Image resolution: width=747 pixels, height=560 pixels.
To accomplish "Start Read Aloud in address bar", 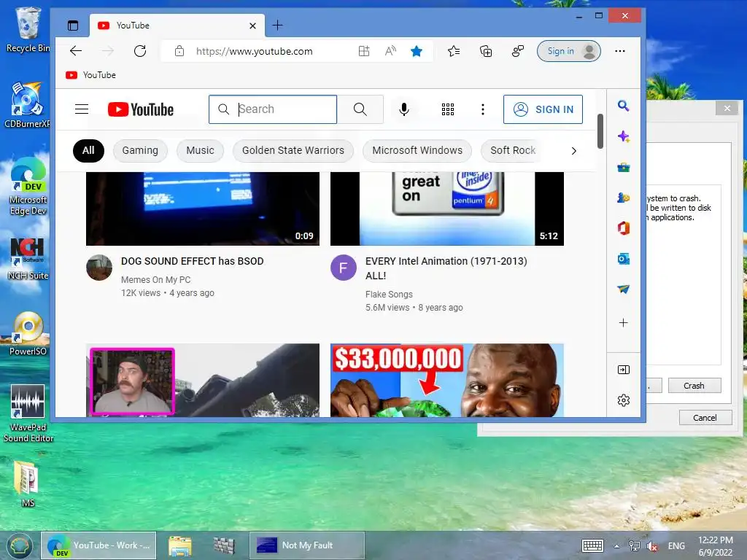I will tap(390, 51).
